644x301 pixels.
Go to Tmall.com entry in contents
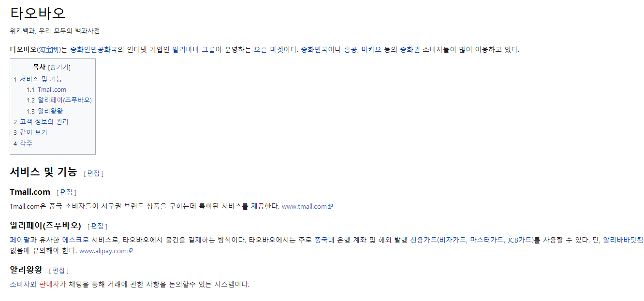click(x=52, y=90)
